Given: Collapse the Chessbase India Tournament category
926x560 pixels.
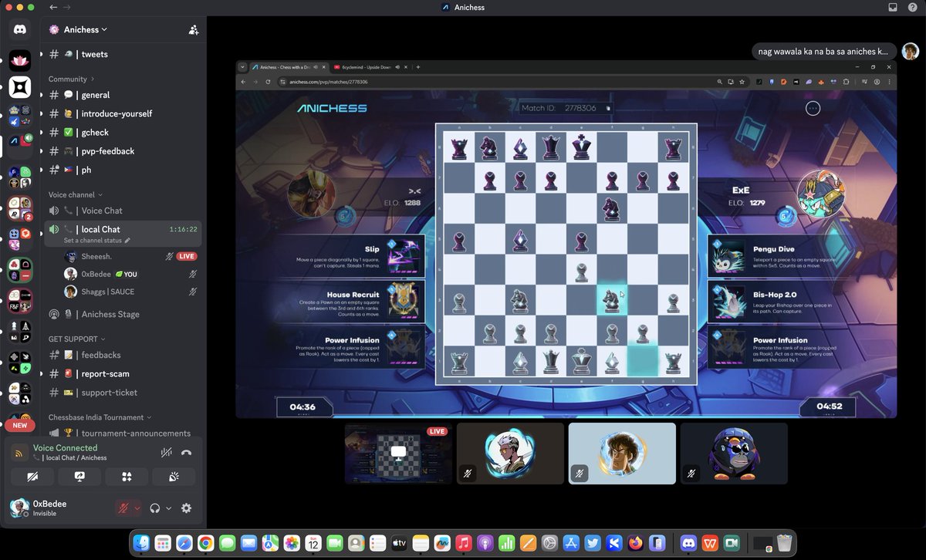Looking at the screenshot, I should pyautogui.click(x=100, y=417).
